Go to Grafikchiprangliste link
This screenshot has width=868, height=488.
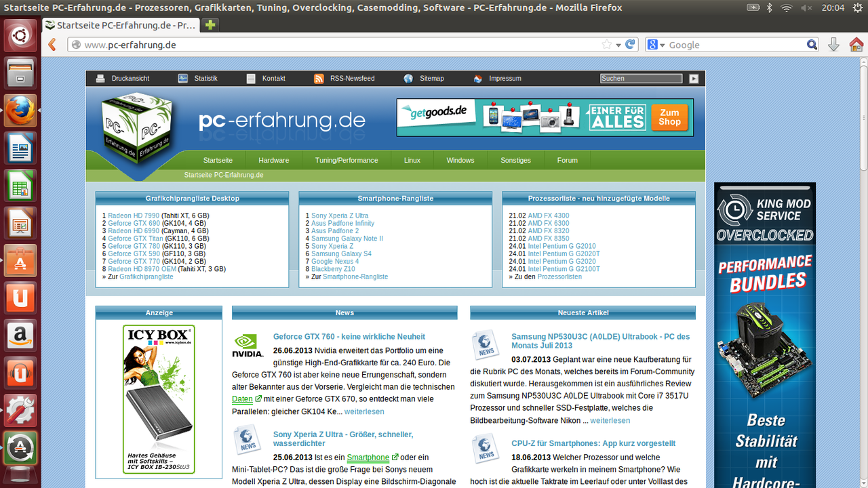146,277
